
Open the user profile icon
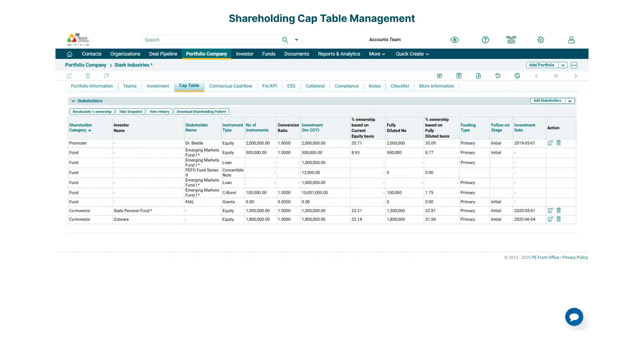coord(571,40)
